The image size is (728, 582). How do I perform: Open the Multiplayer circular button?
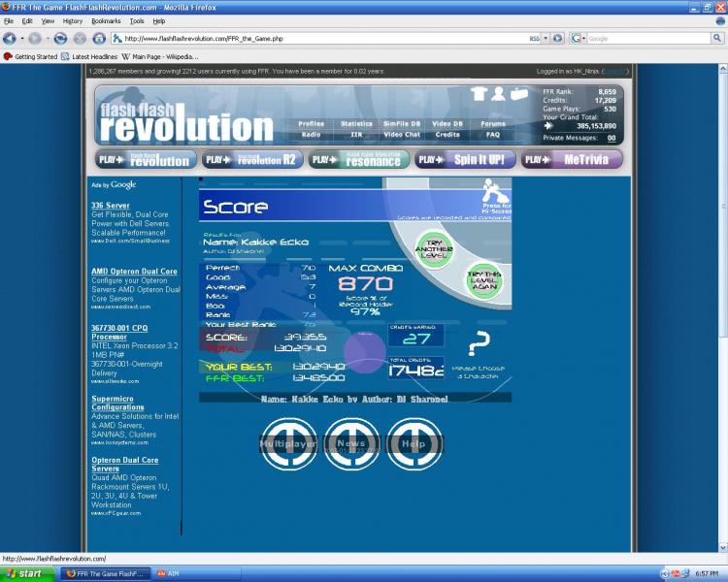coord(288,444)
